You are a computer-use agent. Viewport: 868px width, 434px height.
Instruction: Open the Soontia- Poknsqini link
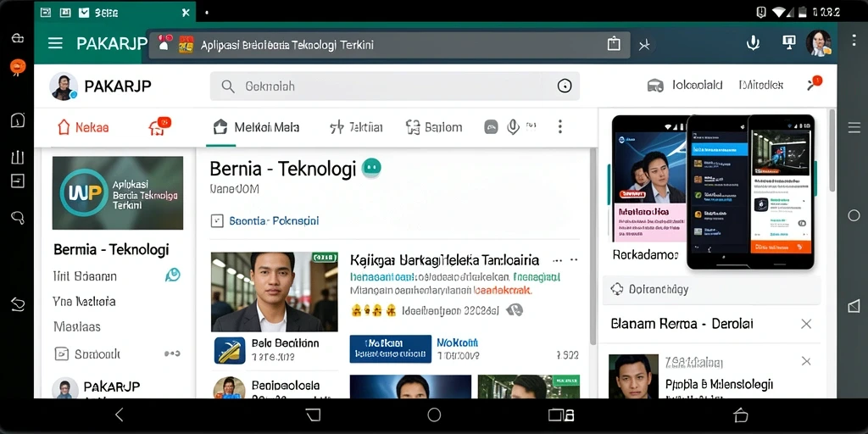(274, 221)
